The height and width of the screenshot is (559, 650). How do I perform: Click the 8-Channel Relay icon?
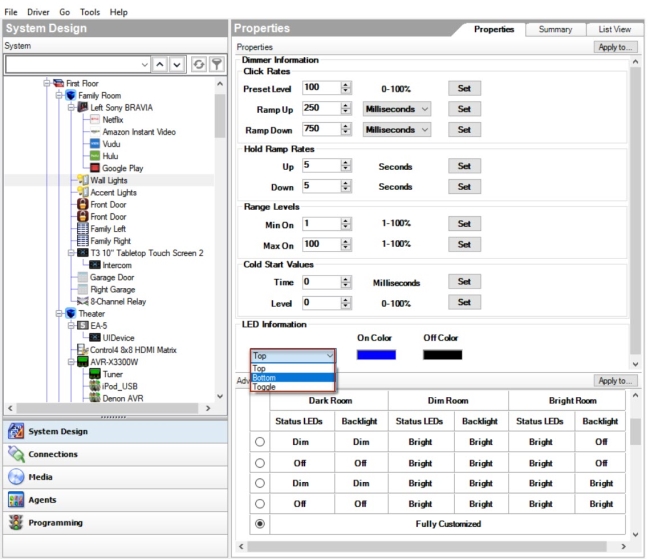pyautogui.click(x=83, y=301)
